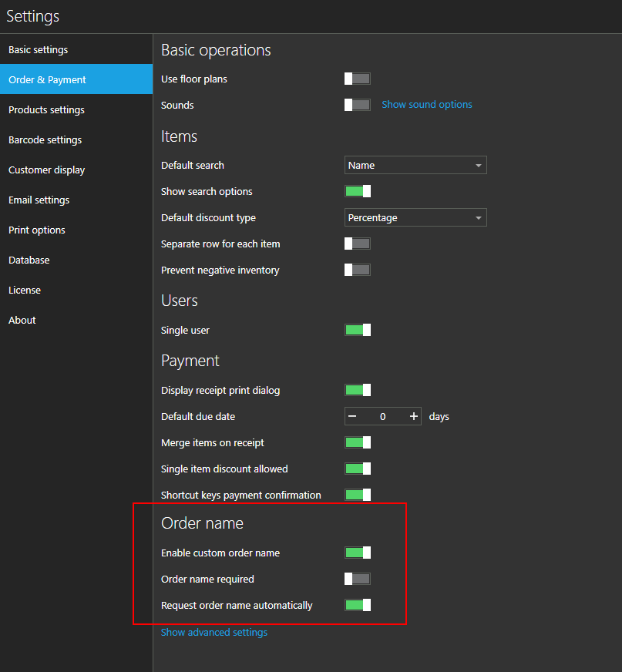Viewport: 622px width, 672px height.
Task: Enable "Separate row for each item"
Action: [357, 243]
